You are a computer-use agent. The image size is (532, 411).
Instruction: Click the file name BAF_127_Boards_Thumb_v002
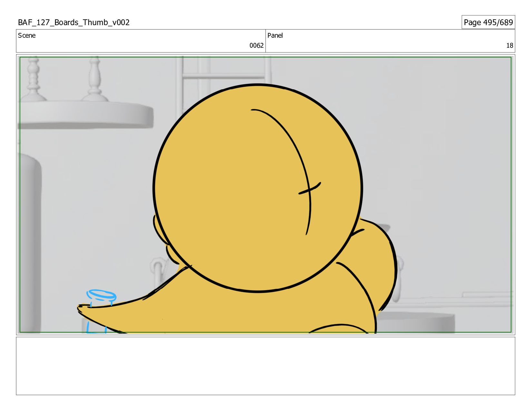[74, 22]
